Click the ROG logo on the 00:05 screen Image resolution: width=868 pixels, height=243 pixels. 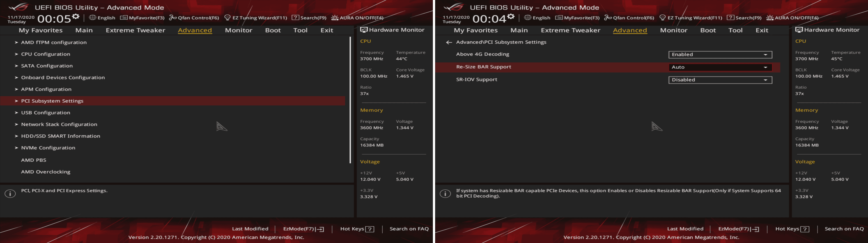click(x=19, y=7)
